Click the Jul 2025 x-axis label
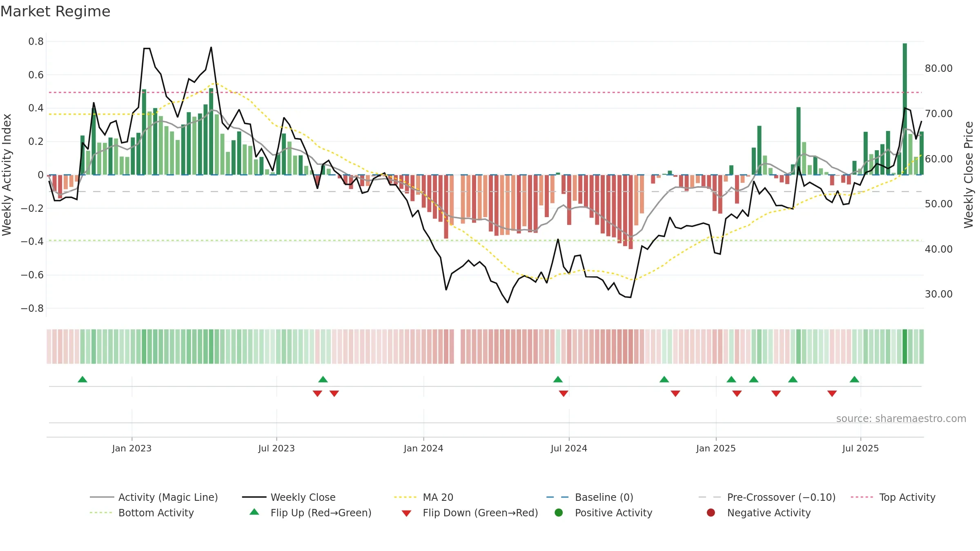 pos(860,448)
